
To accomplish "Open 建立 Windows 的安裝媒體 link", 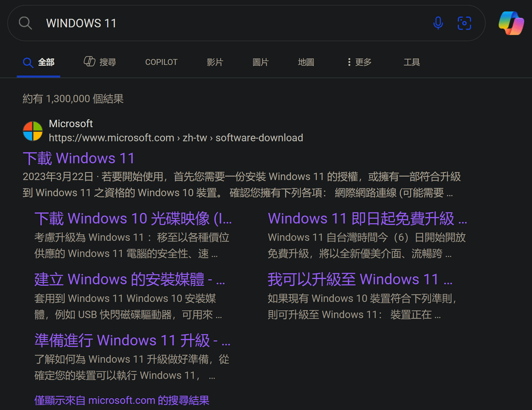I will pyautogui.click(x=130, y=279).
